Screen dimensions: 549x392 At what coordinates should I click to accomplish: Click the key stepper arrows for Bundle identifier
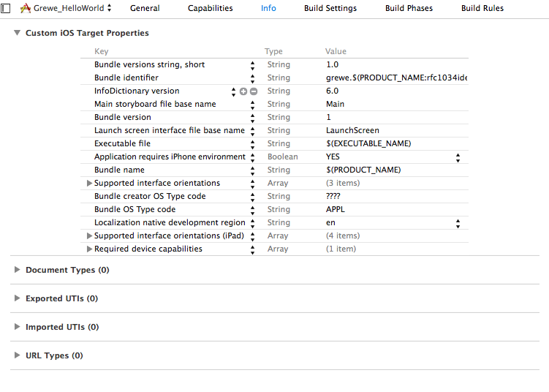click(252, 78)
